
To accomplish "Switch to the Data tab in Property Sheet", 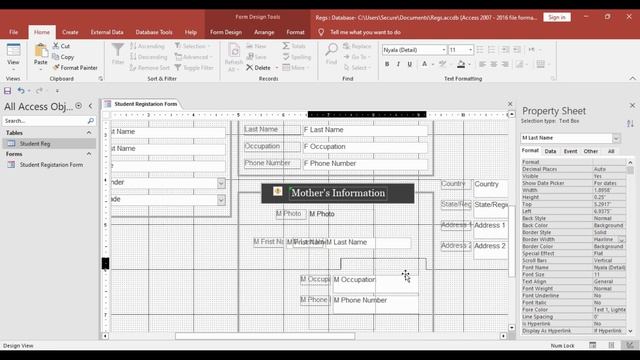I will (550, 151).
